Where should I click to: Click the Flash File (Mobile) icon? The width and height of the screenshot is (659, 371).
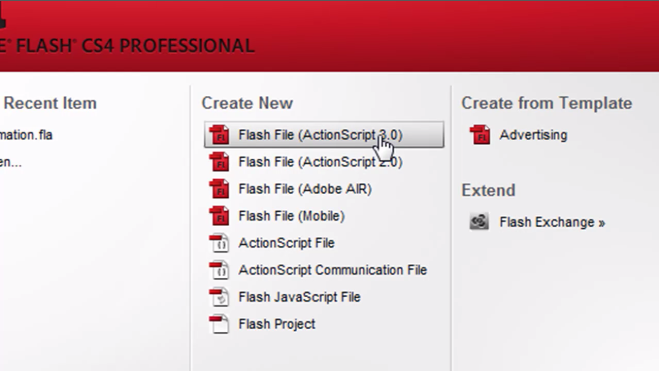coord(219,216)
